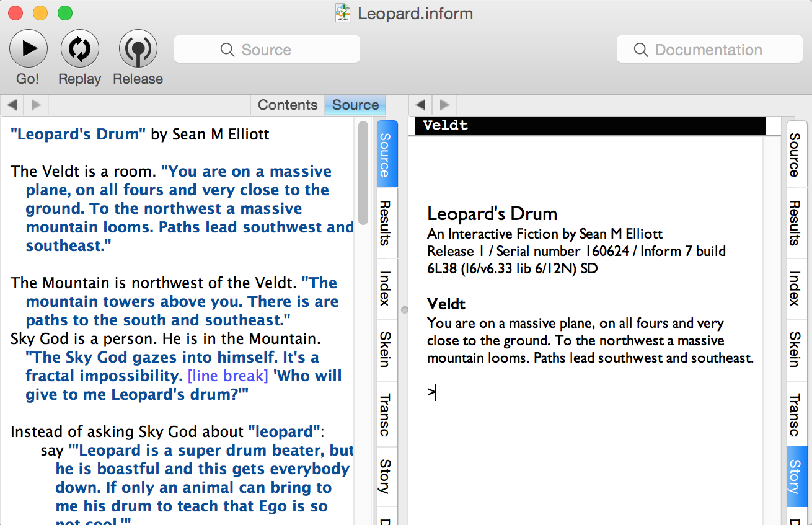Click "The Mountain is northwest of the Veldt."
The height and width of the screenshot is (525, 812).
click(154, 283)
